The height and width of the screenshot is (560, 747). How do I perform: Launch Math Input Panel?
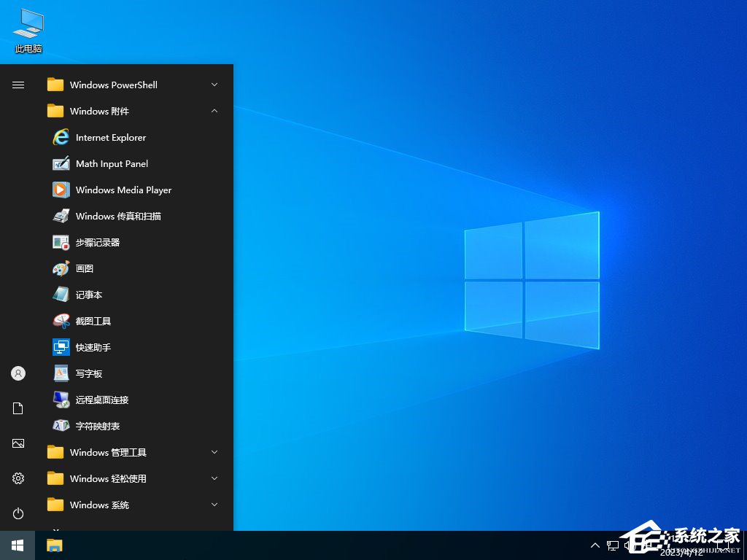click(x=133, y=164)
